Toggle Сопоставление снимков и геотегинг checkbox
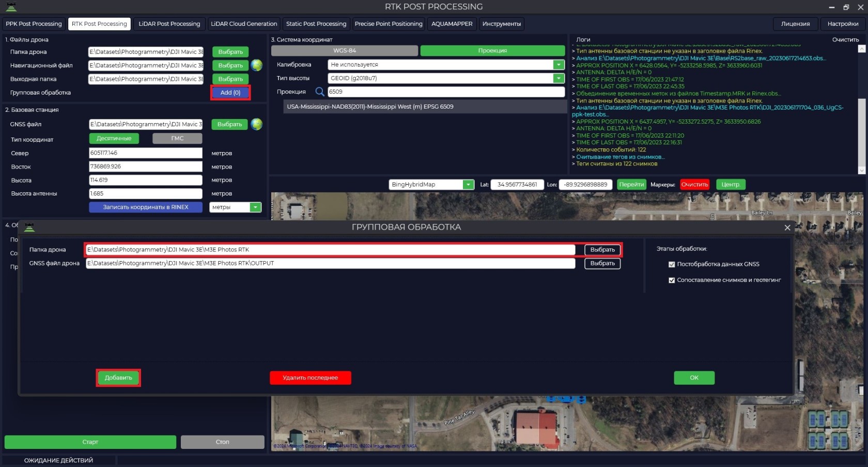Screen dimensions: 868x467 click(x=672, y=280)
